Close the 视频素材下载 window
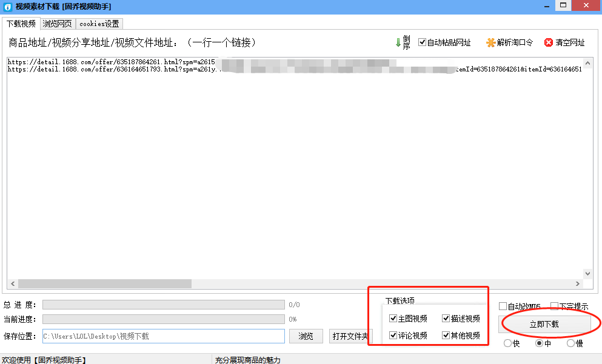Screen dimensions: 602x364 (x=586, y=5)
